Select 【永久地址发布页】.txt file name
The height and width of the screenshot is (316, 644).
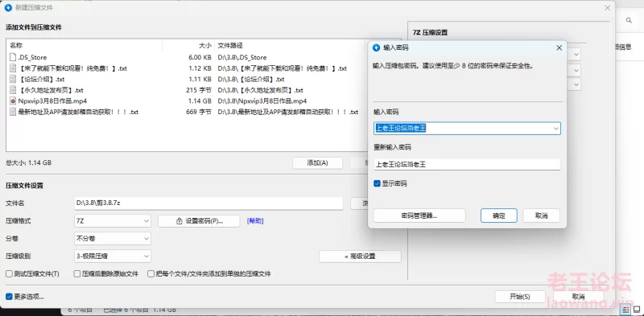[51, 90]
